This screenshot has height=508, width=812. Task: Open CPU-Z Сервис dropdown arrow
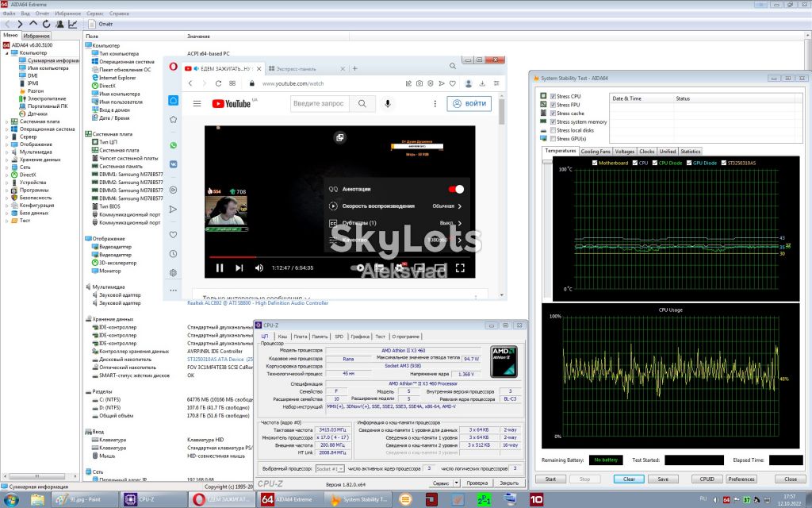pos(456,483)
